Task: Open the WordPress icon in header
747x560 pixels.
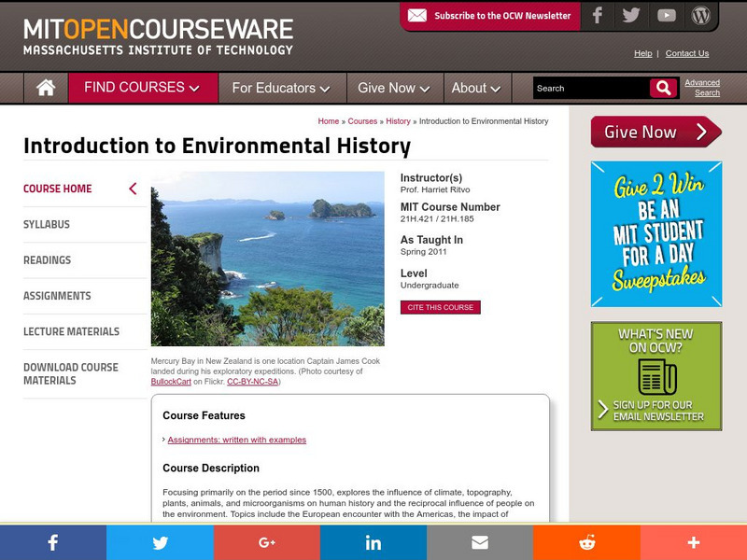Action: 700,16
